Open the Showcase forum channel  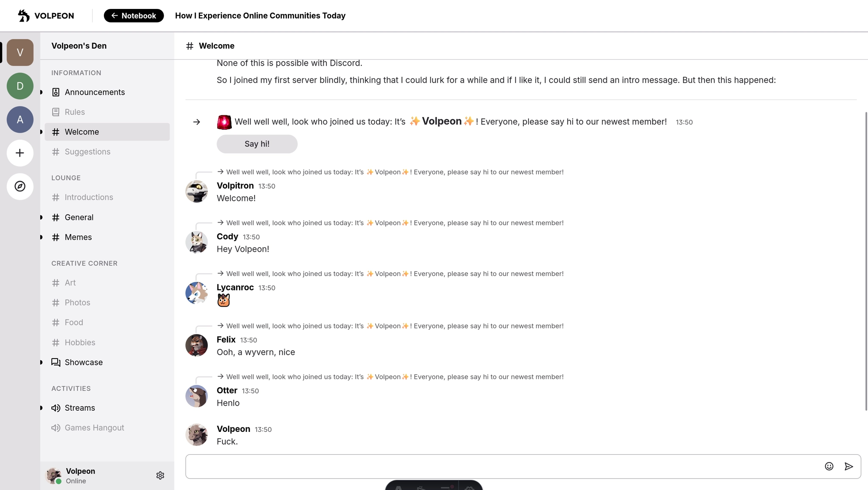tap(83, 362)
